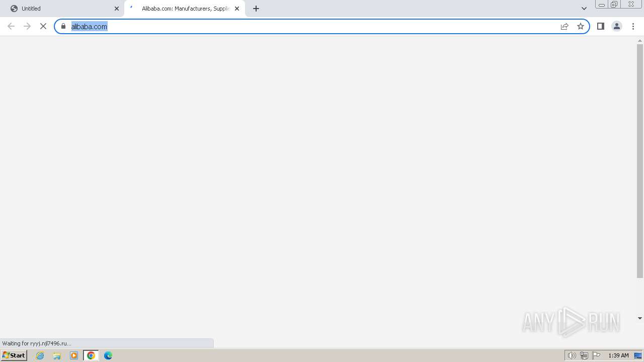Image resolution: width=644 pixels, height=362 pixels.
Task: Expand the tab search dropdown
Action: tap(584, 9)
